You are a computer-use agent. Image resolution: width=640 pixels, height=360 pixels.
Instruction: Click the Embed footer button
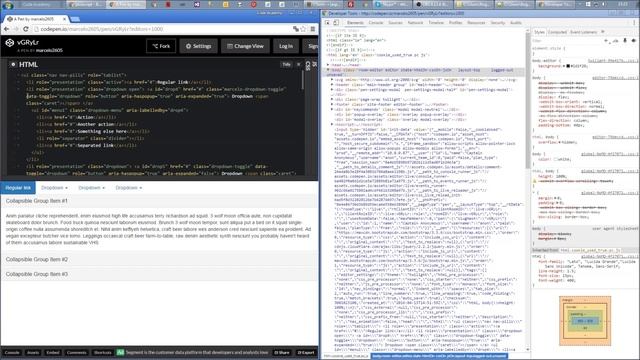coord(53,352)
